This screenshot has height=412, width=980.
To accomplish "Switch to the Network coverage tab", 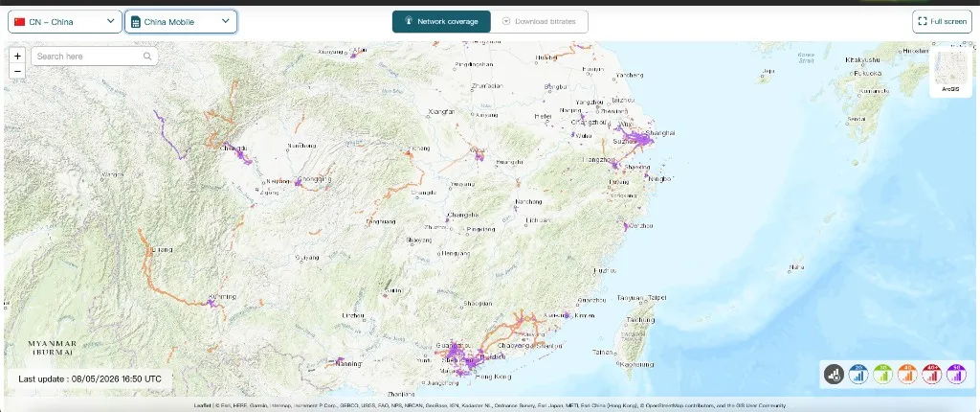I will pos(441,21).
